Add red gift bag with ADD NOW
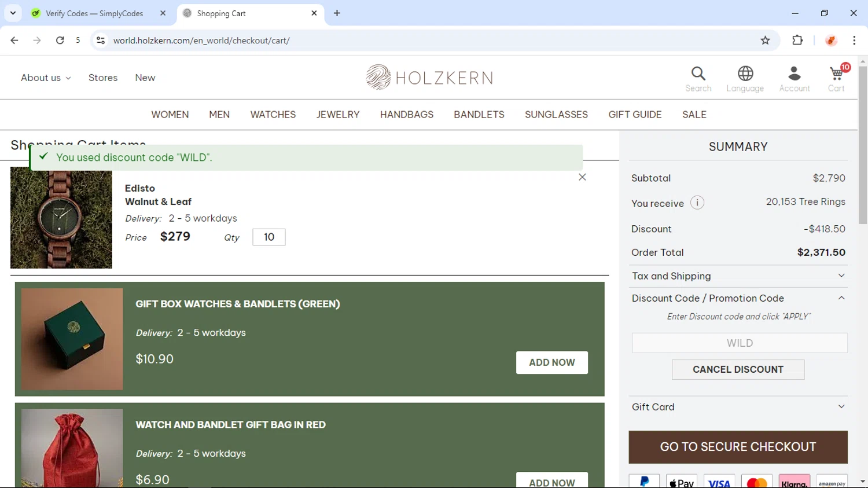This screenshot has width=868, height=488. tap(552, 480)
